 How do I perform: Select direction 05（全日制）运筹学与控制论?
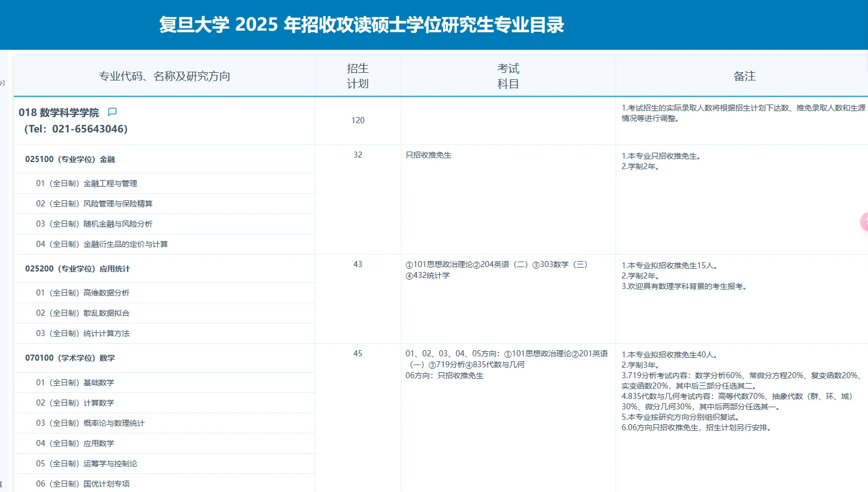[x=164, y=464]
